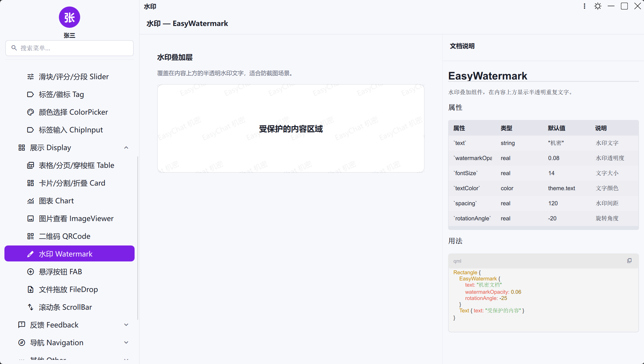Screen dimensions: 644x364
Task: Open 滑块/评分/分段 Slider page
Action: click(69, 77)
